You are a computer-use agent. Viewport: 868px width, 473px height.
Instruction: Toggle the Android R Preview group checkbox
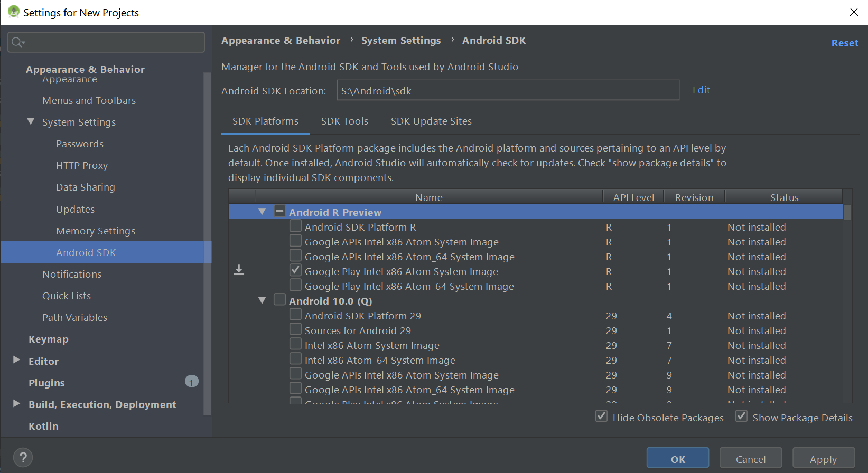279,211
